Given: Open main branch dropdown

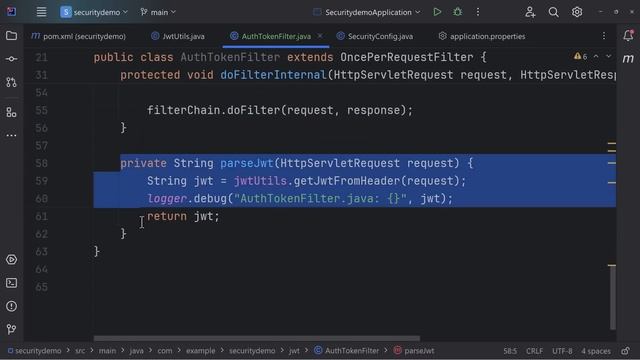Looking at the screenshot, I should [158, 12].
